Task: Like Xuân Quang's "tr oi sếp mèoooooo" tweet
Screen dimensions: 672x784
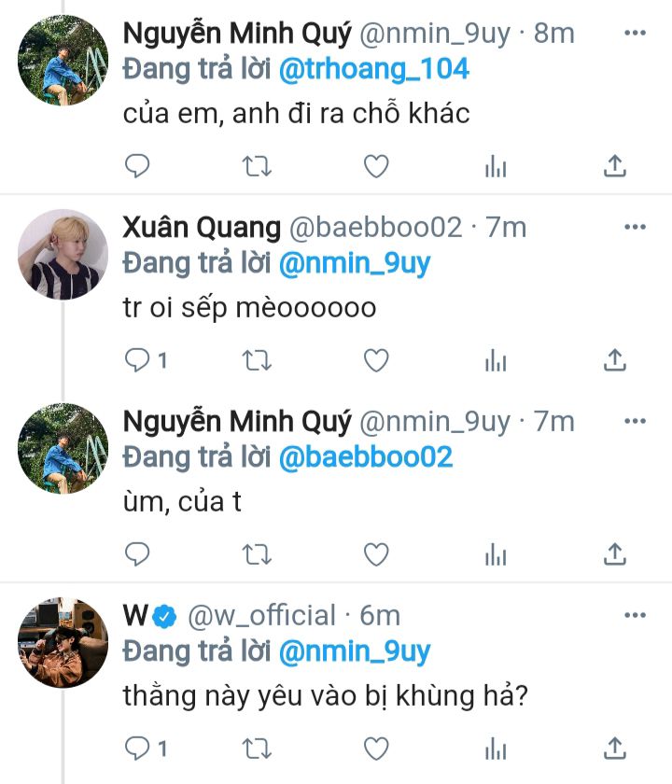Action: (x=375, y=360)
